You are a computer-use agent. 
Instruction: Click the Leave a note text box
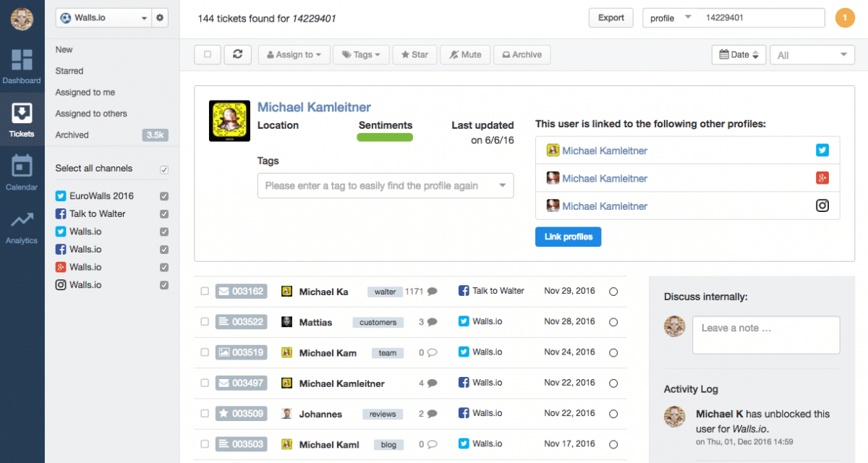tap(766, 335)
